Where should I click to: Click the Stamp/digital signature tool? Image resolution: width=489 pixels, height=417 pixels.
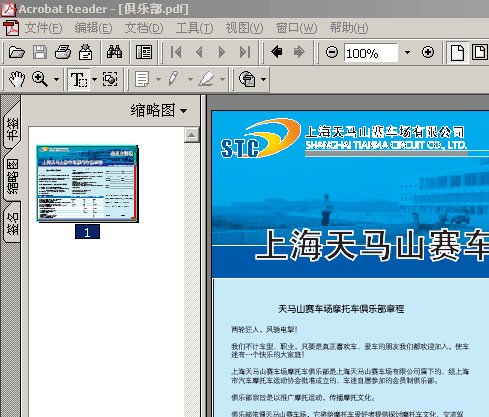(x=247, y=79)
